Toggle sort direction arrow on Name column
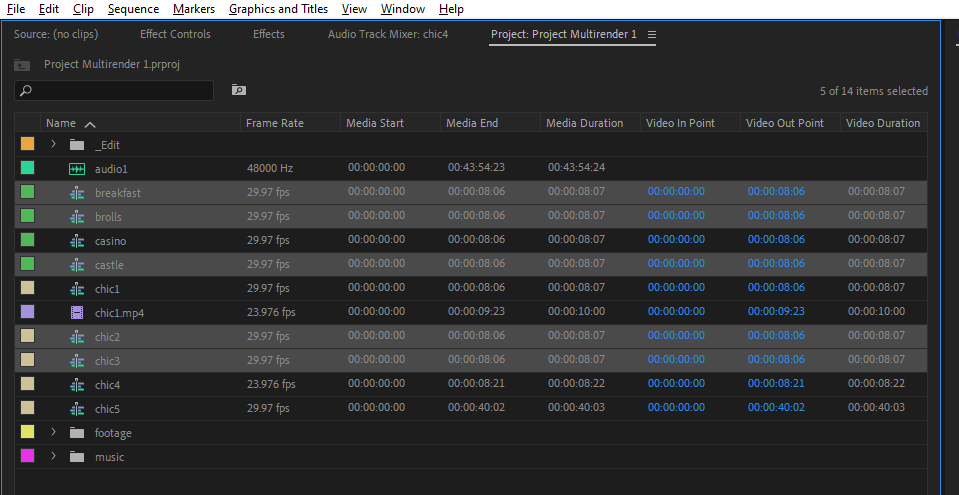This screenshot has width=959, height=495. point(90,124)
